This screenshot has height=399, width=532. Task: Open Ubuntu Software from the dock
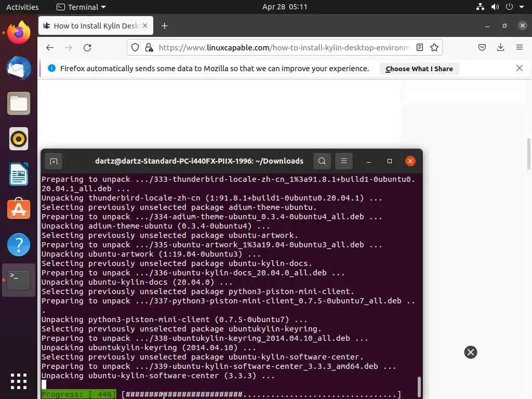(x=19, y=209)
